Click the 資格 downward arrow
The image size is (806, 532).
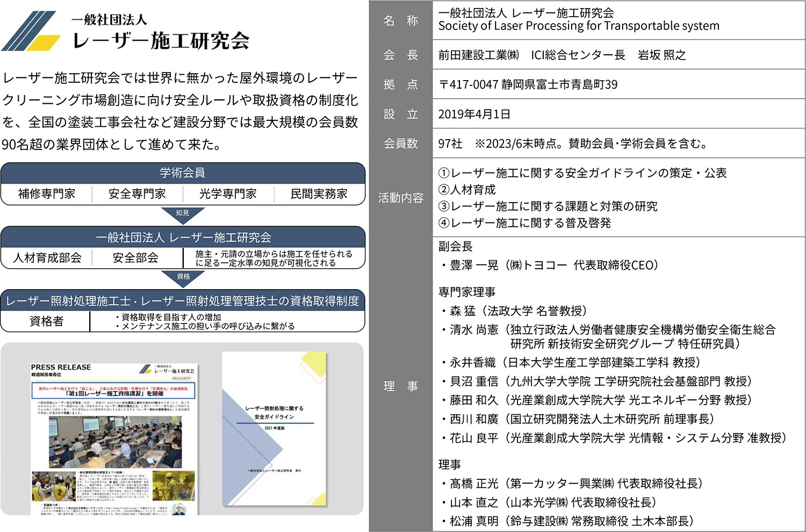(x=183, y=277)
